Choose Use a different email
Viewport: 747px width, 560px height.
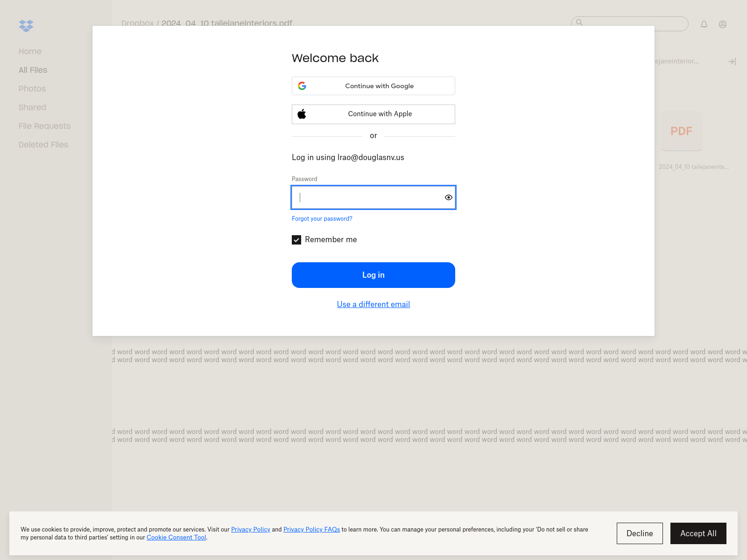373,304
